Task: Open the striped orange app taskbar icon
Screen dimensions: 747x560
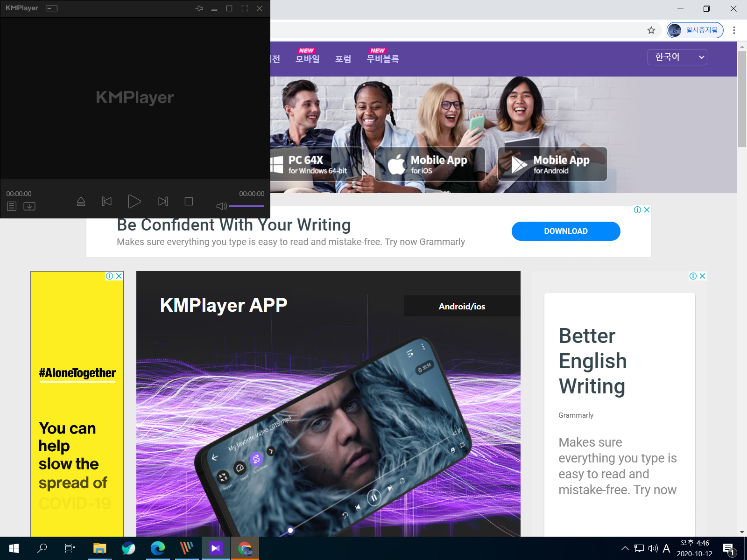Action: (x=187, y=548)
